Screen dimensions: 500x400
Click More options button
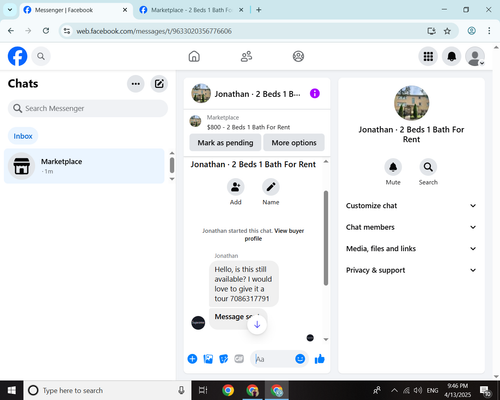tap(294, 143)
